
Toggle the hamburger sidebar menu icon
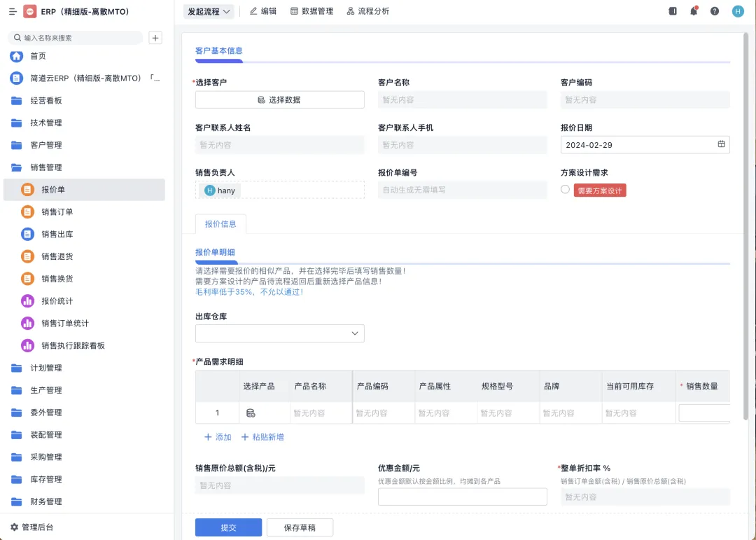13,11
